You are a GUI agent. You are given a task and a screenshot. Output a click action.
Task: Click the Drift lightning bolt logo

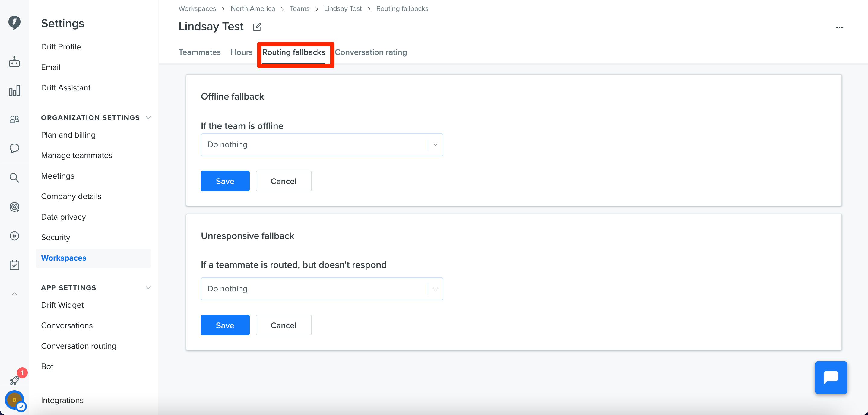tap(14, 23)
